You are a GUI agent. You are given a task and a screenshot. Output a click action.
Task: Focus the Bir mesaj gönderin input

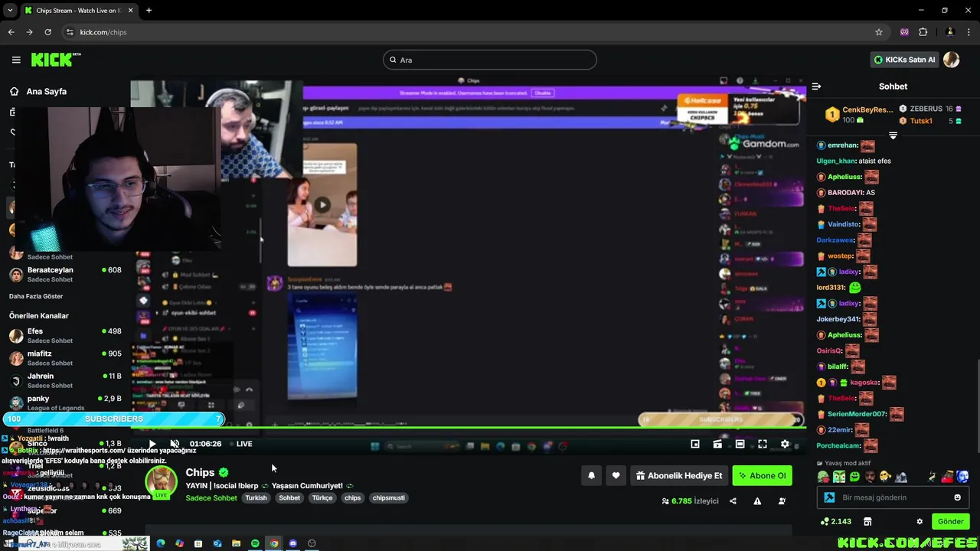tap(892, 497)
